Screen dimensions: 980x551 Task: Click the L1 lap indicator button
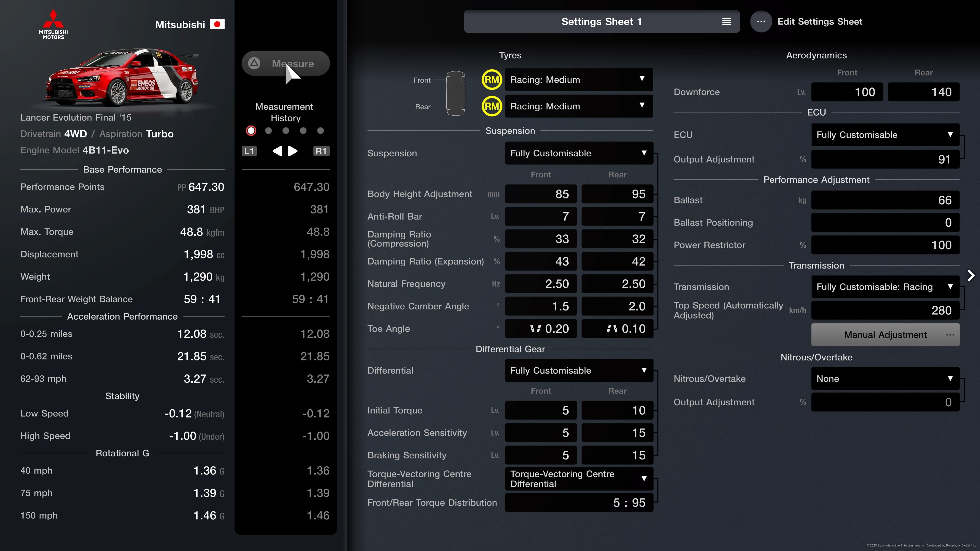point(249,151)
